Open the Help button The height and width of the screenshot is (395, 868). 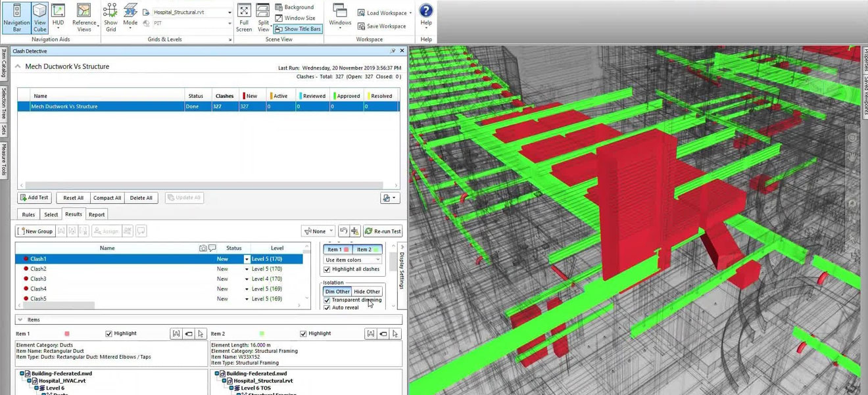(x=426, y=16)
